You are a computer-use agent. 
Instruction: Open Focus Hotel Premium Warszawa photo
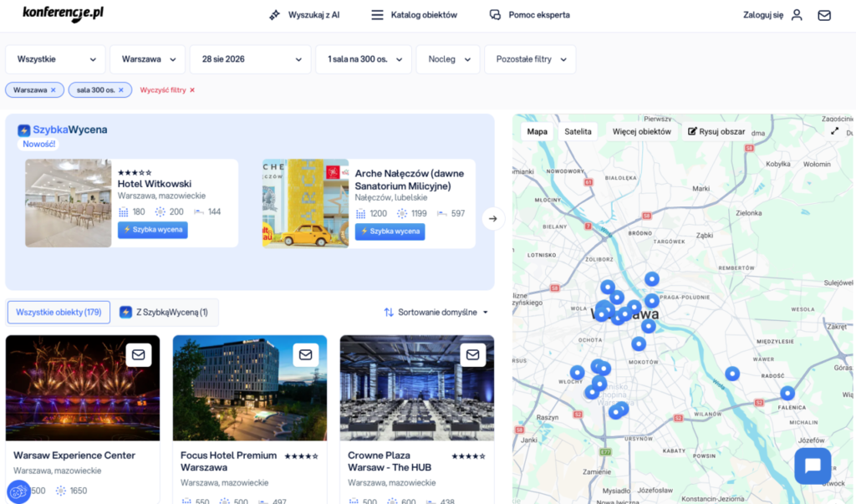click(x=250, y=388)
